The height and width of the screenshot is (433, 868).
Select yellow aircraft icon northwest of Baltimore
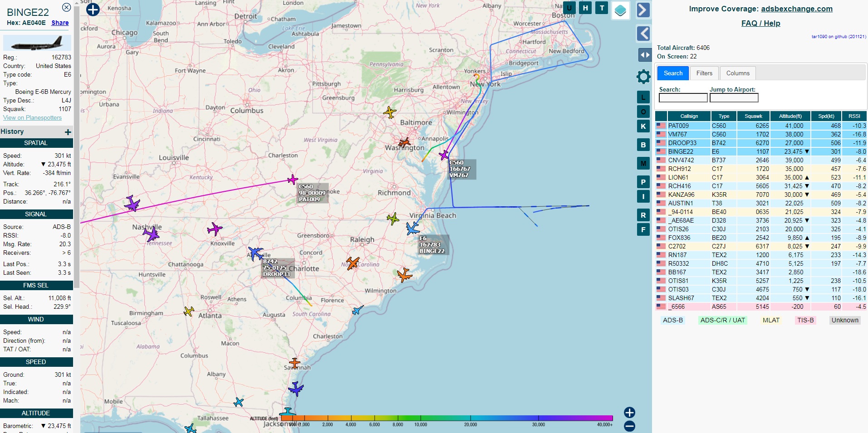[x=390, y=112]
